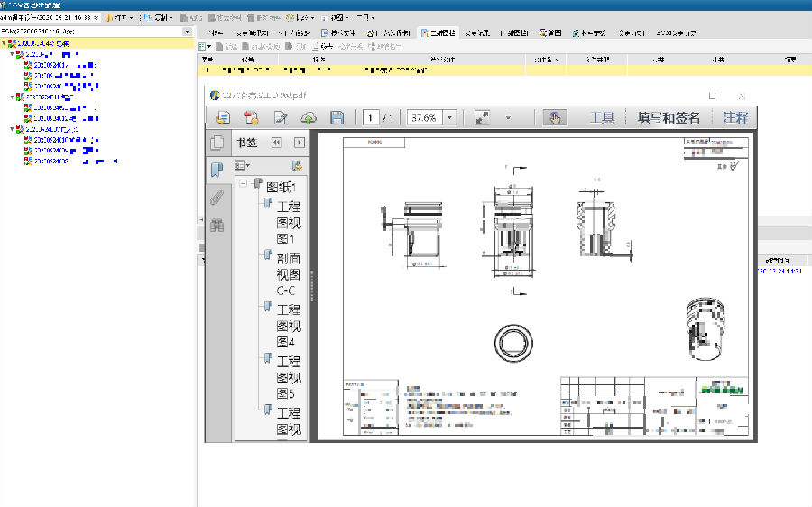Screen dimensions: 812x507
Task: Open the 工具 panel
Action: (602, 118)
